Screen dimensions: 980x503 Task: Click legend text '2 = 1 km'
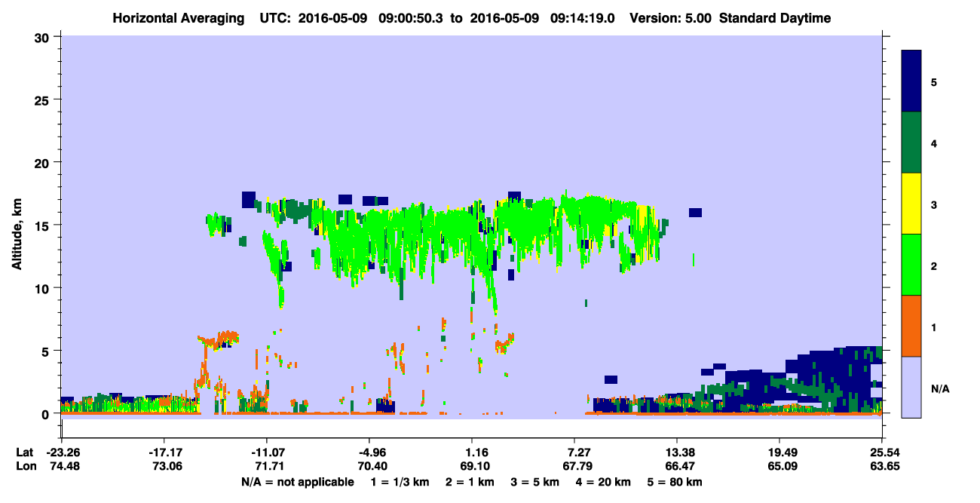tap(470, 482)
